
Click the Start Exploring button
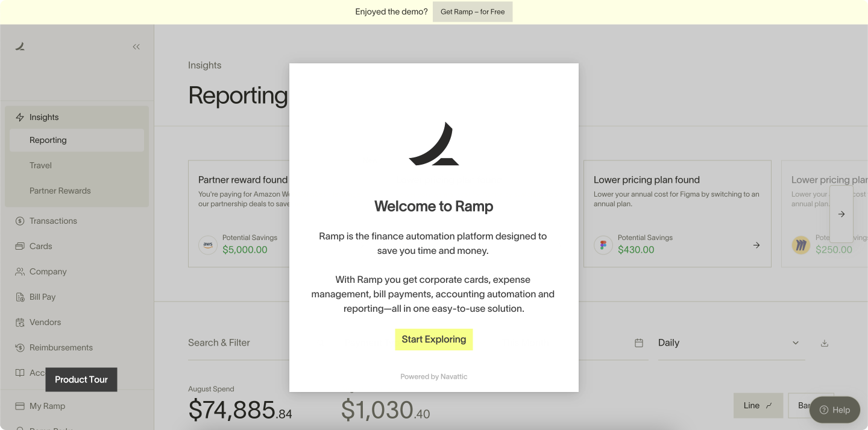click(x=434, y=340)
